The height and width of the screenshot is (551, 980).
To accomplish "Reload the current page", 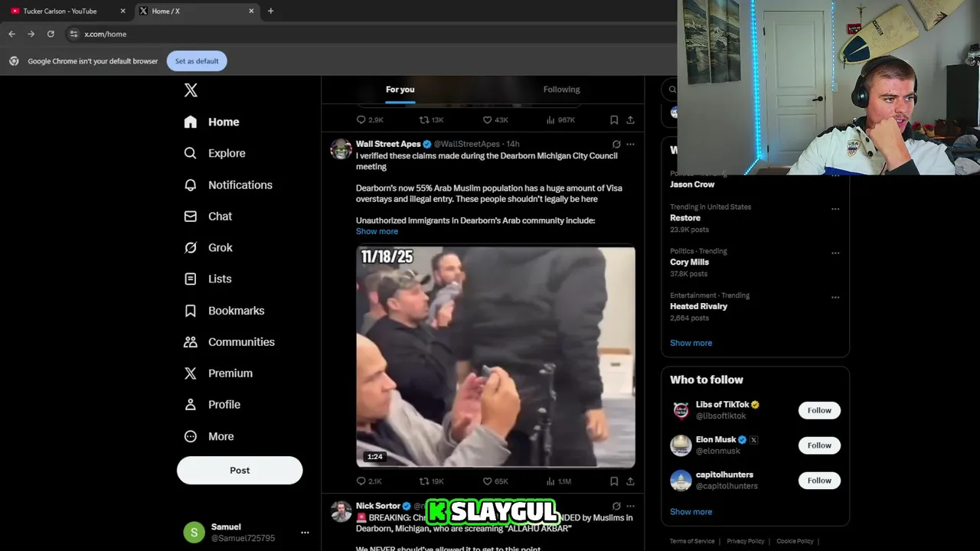I will tap(51, 34).
